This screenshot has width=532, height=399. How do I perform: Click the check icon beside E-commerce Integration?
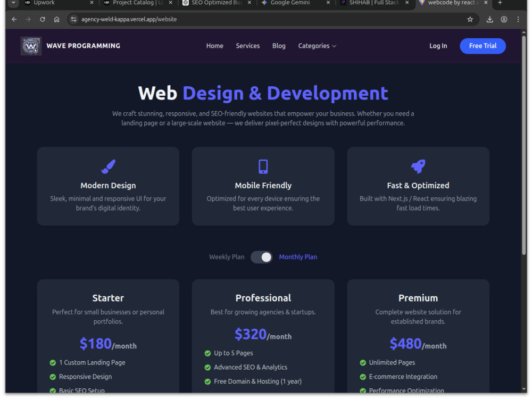363,377
